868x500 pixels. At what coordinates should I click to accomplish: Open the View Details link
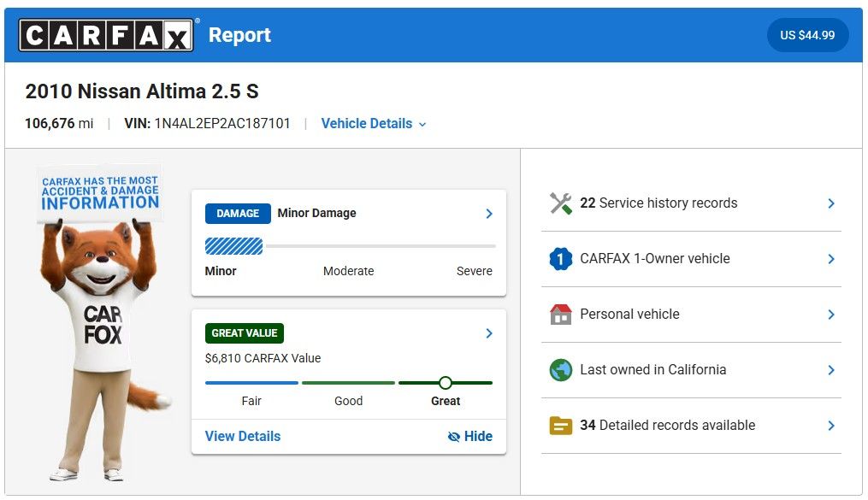[x=243, y=437]
